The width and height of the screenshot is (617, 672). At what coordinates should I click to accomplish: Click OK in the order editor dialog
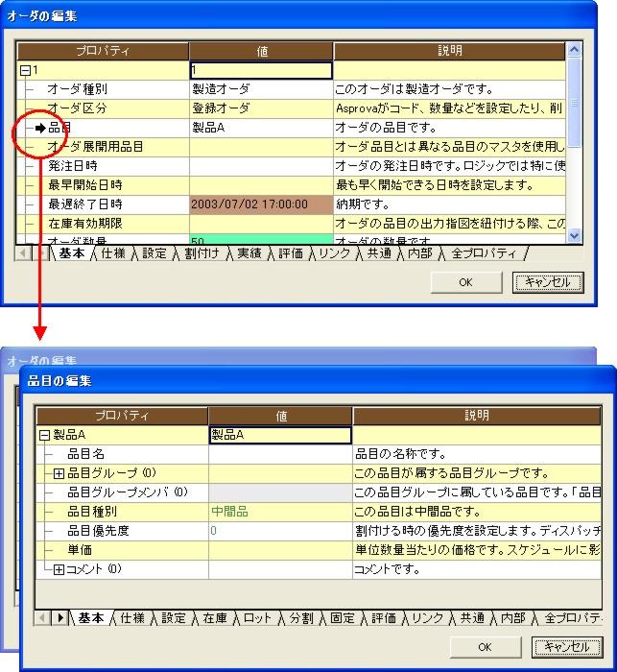pos(465,282)
